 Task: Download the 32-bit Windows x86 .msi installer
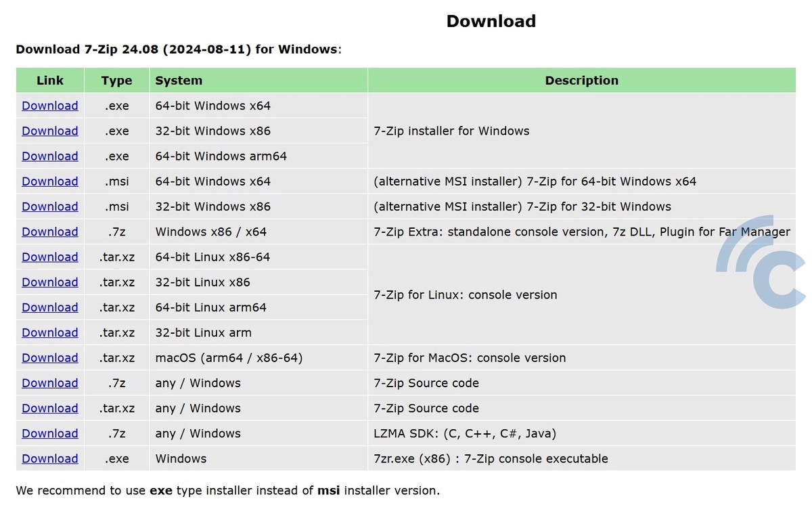click(x=50, y=206)
